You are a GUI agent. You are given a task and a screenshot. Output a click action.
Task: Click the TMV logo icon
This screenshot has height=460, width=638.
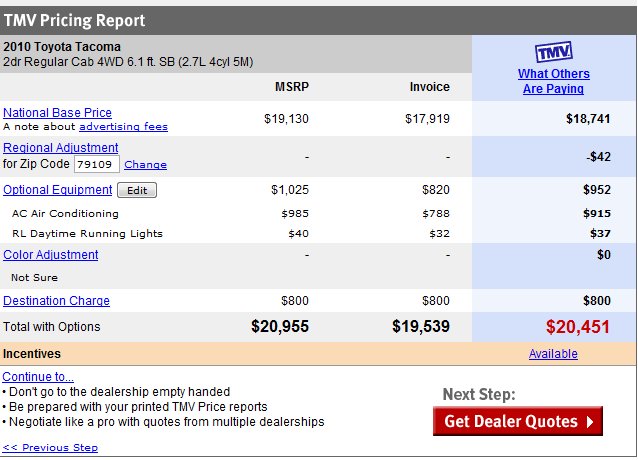click(x=553, y=52)
